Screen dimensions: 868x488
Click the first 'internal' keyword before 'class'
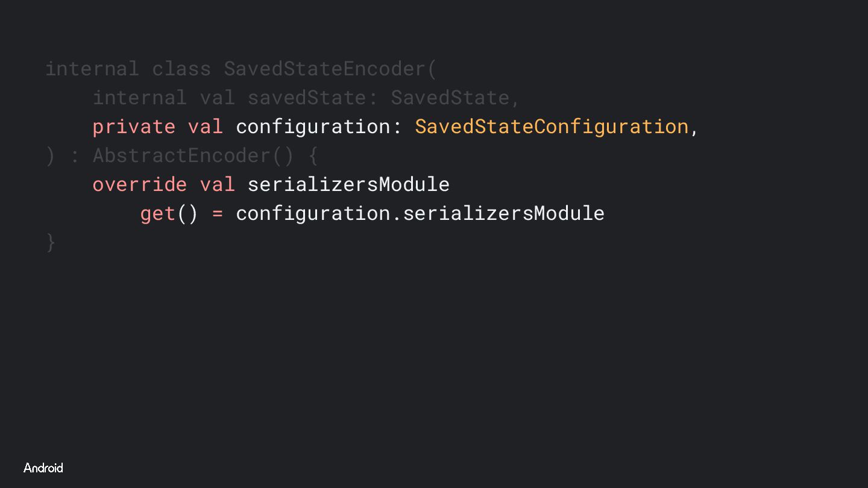point(92,69)
